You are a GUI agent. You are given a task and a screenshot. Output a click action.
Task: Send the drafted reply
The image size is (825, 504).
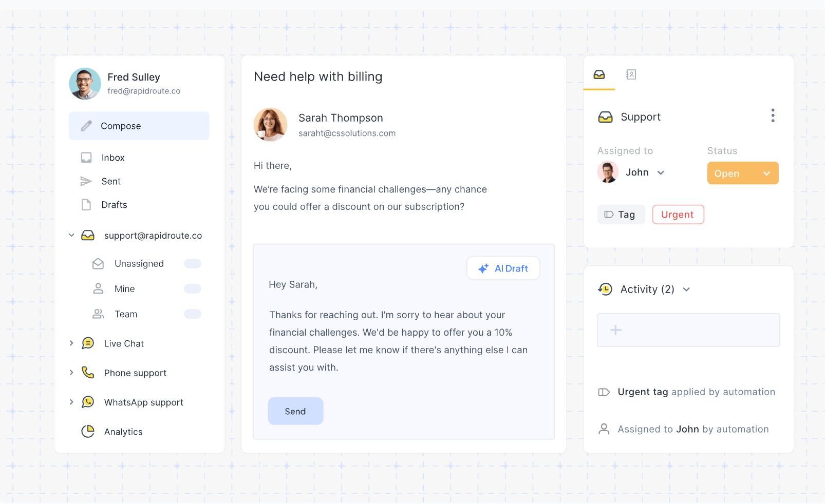[295, 411]
